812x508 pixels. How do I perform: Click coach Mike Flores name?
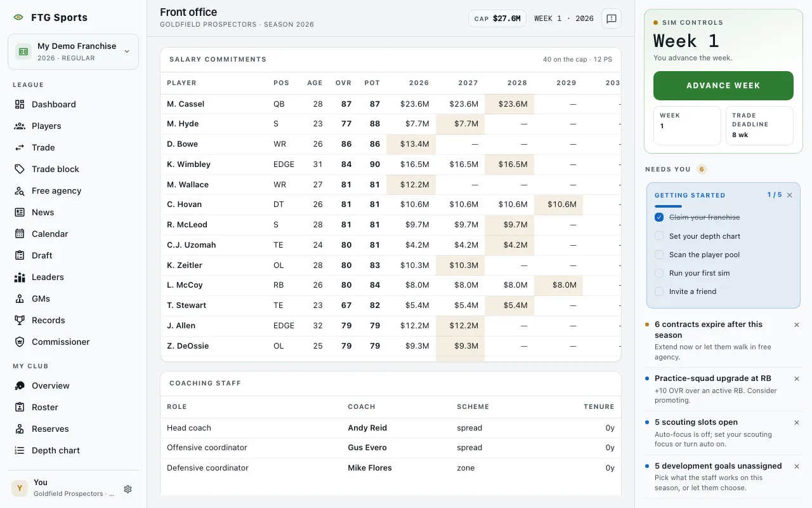370,468
